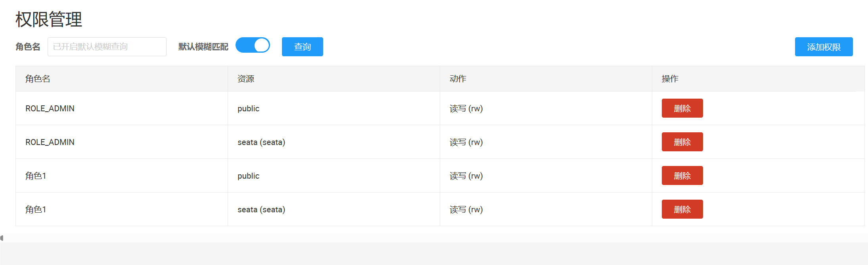Select the first ROLE_ADMIN role cell
This screenshot has width=868, height=265.
[50, 109]
